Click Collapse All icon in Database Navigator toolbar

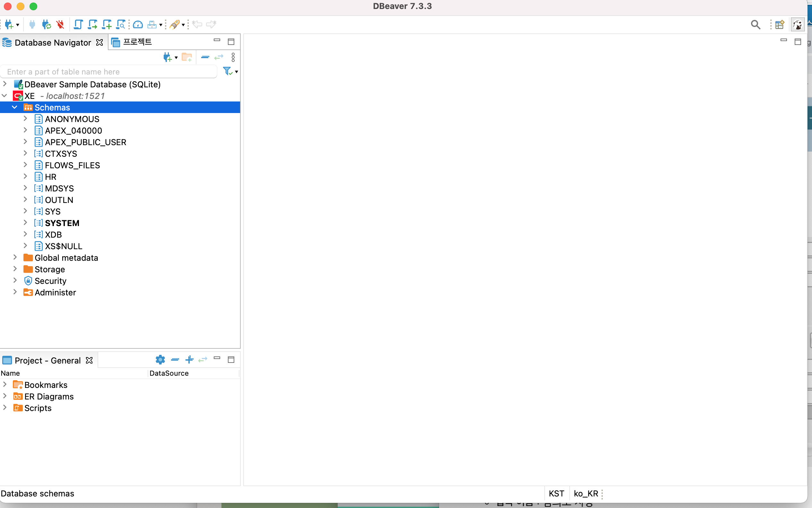205,57
